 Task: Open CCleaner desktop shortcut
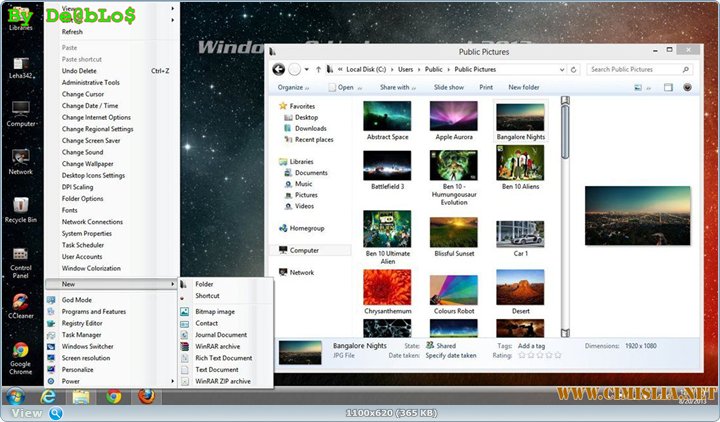20,302
